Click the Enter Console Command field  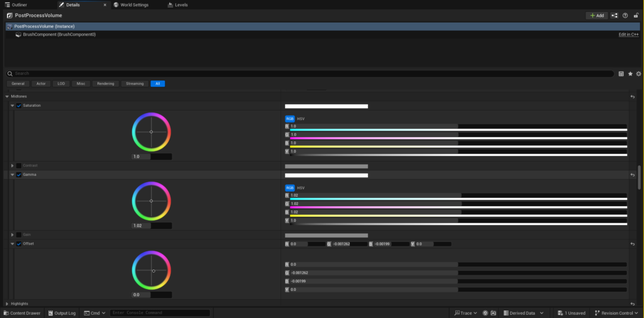click(x=160, y=313)
